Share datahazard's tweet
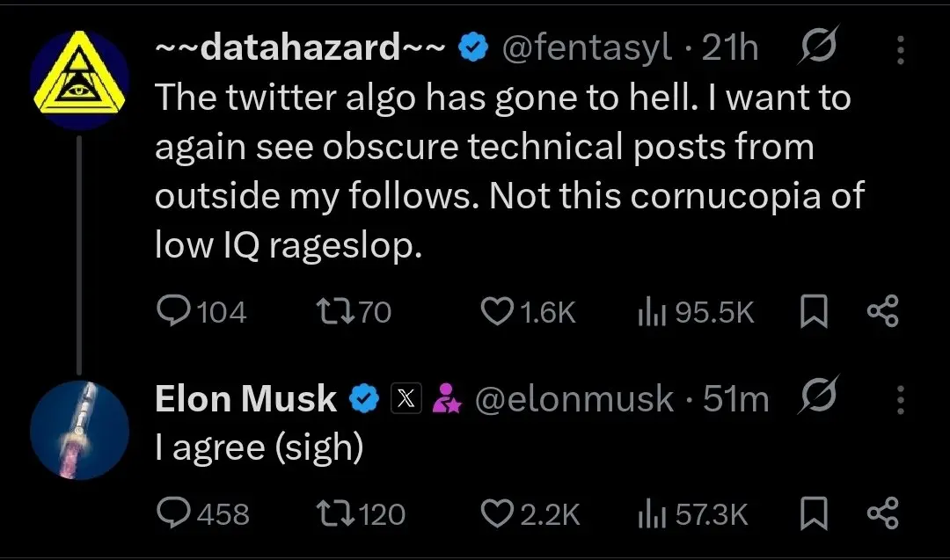Image resolution: width=950 pixels, height=560 pixels. [882, 312]
